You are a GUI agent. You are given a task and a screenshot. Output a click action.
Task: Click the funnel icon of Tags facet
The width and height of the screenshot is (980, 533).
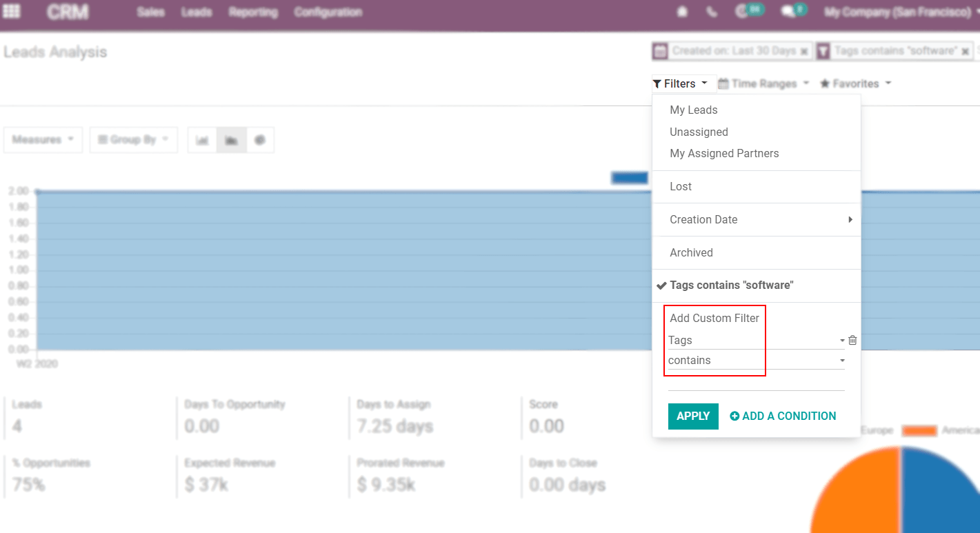tap(823, 51)
